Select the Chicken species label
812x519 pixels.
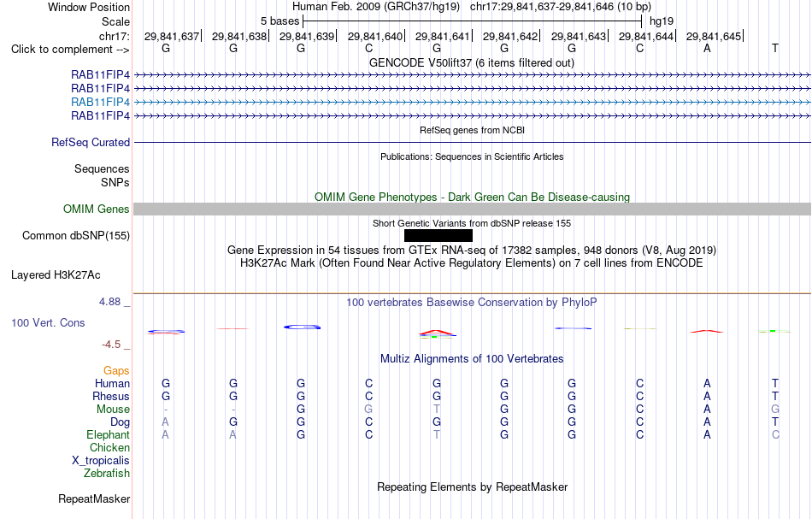coord(109,447)
